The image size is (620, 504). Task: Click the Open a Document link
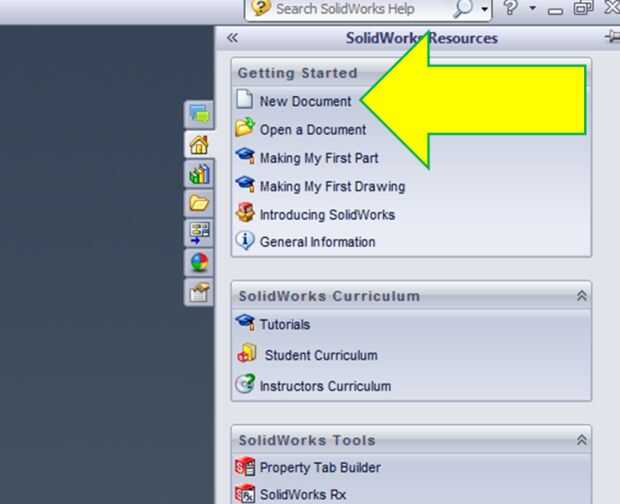click(x=313, y=130)
